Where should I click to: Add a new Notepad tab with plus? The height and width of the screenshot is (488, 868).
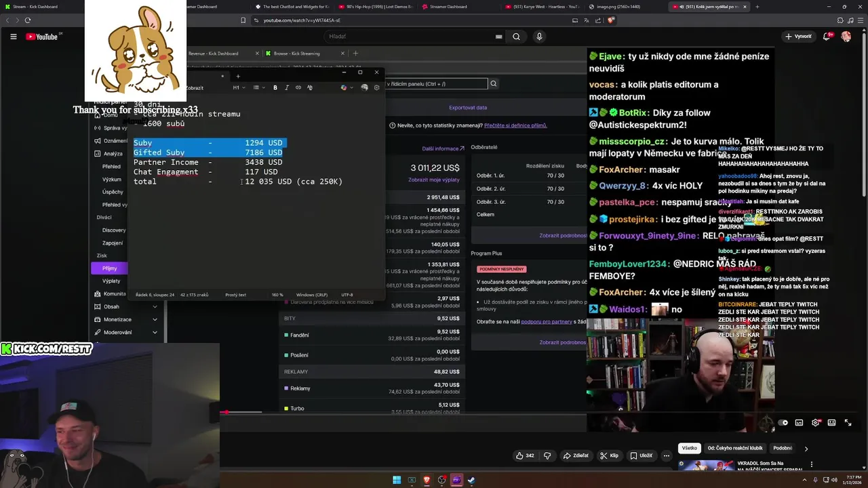237,76
